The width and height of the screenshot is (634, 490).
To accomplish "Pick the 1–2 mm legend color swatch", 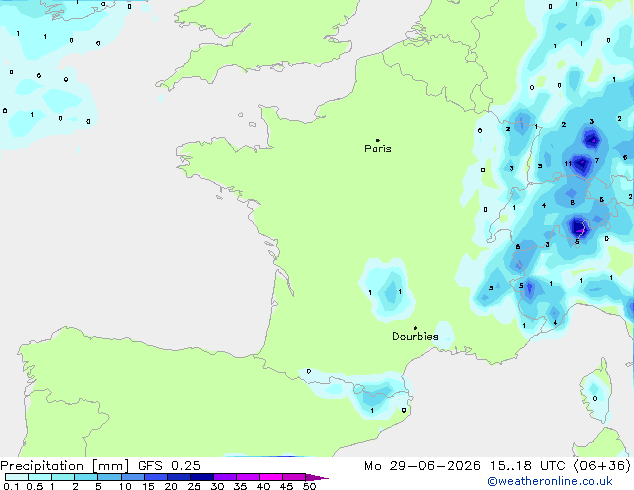I will pyautogui.click(x=63, y=477).
